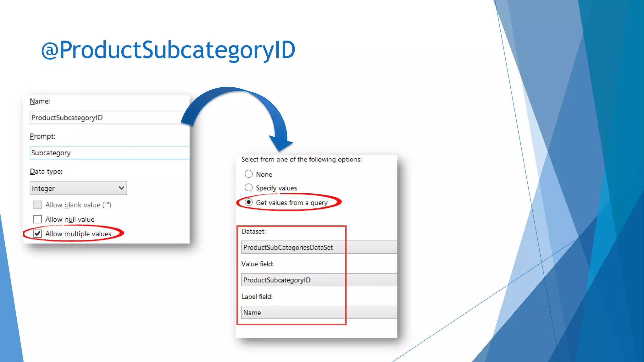Click the @ProductSubcategoryID slide title
The image size is (644, 362).
[x=168, y=50]
